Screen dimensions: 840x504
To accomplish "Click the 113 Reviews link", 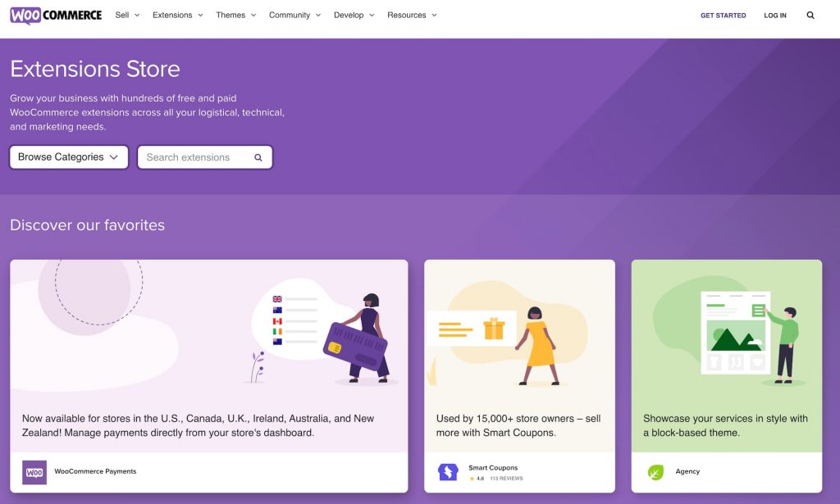I will [506, 479].
